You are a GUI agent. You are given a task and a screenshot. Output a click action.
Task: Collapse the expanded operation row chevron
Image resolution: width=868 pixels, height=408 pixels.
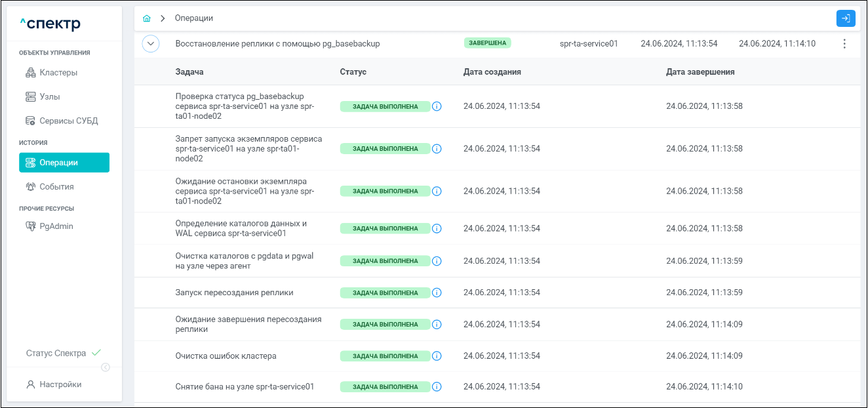[x=151, y=44]
